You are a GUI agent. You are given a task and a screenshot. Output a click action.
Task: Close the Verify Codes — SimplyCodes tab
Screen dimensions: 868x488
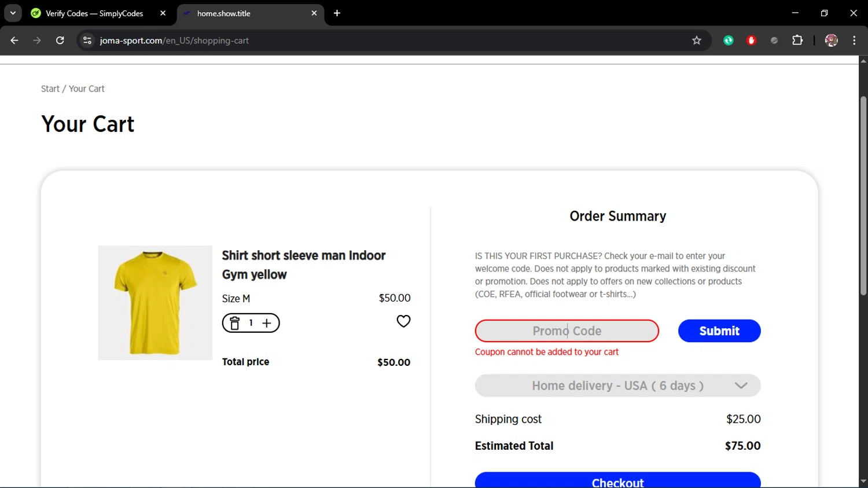pyautogui.click(x=163, y=13)
